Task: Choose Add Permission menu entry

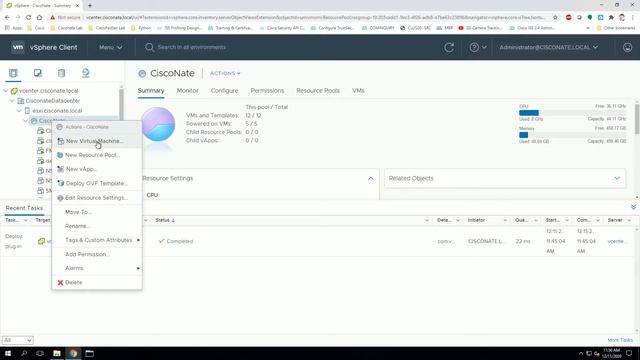Action: 97,254
